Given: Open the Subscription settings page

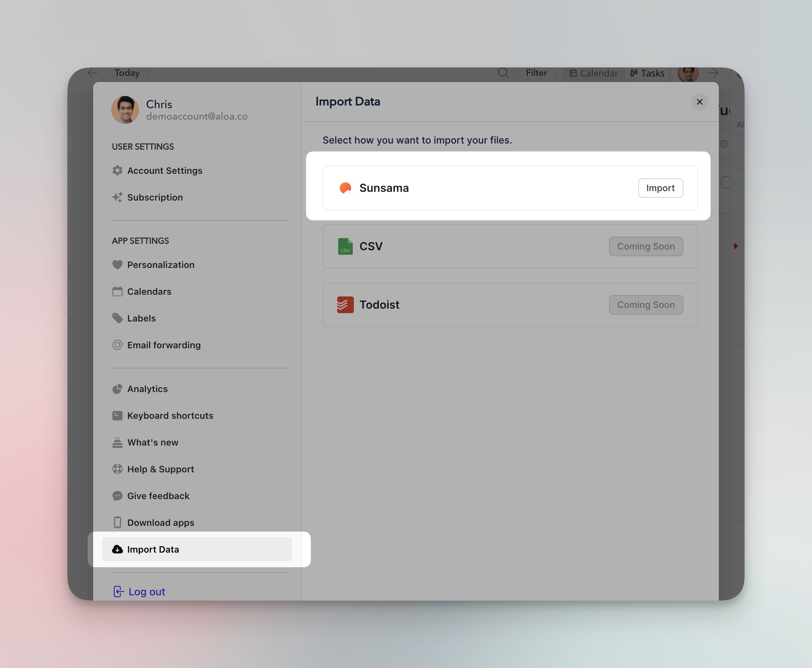Looking at the screenshot, I should 155,197.
